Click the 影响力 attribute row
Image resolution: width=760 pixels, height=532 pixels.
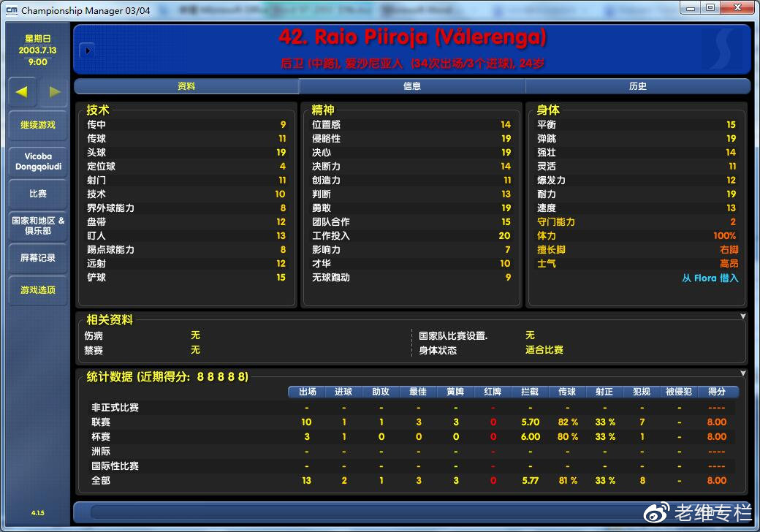pyautogui.click(x=411, y=249)
